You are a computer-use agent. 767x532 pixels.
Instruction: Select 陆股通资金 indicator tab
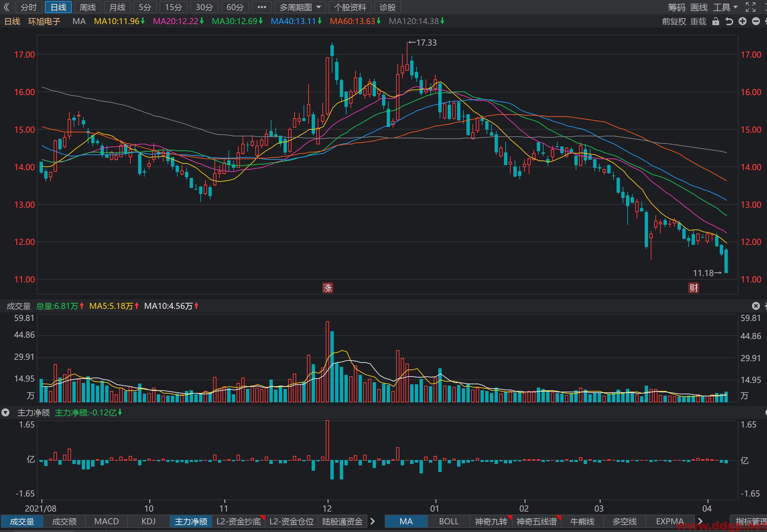click(342, 521)
